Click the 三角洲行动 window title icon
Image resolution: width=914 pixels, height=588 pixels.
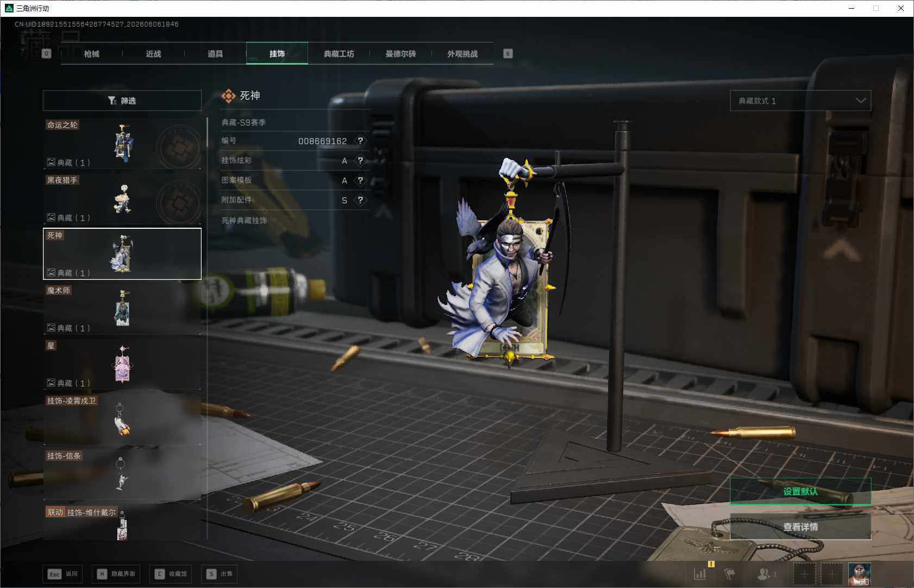click(x=9, y=8)
